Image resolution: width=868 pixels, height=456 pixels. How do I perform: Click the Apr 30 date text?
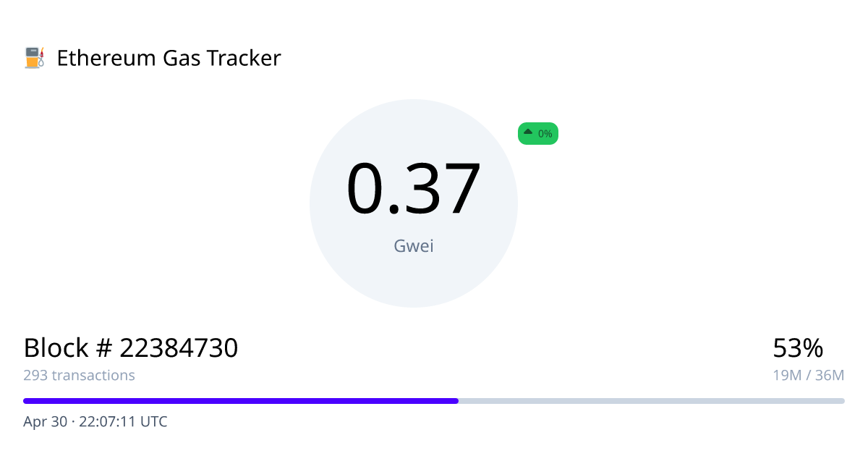tap(45, 421)
